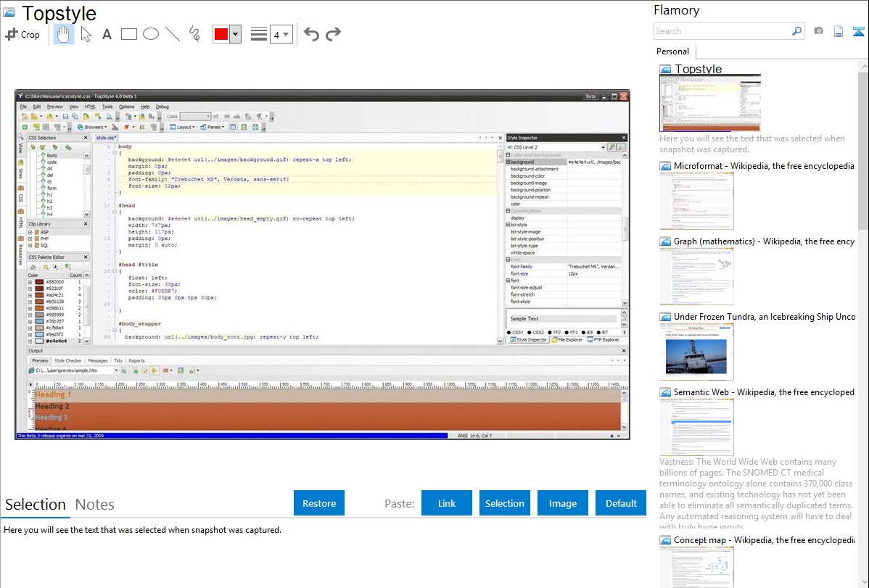Redo the last annotation

(333, 34)
